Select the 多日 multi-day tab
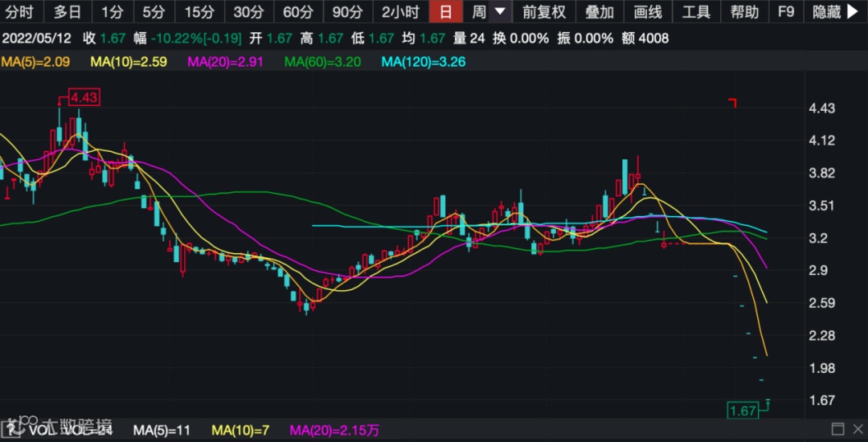The image size is (868, 442). pyautogui.click(x=67, y=11)
